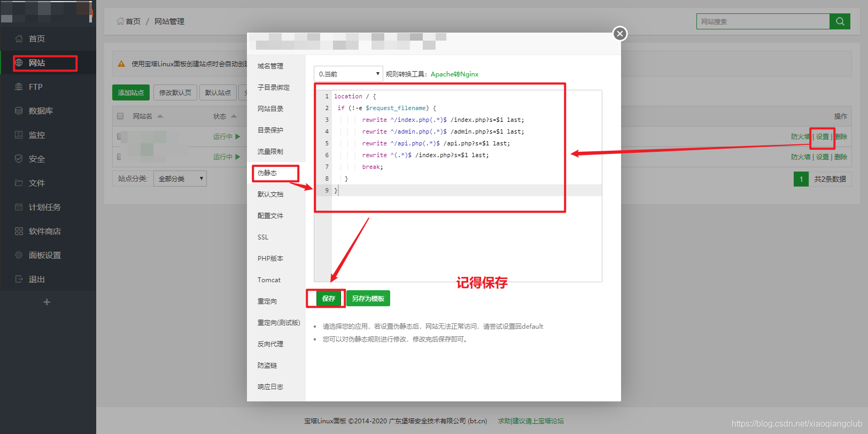This screenshot has width=868, height=434.
Task: Click the database icon beside 数据库
Action: (x=19, y=111)
